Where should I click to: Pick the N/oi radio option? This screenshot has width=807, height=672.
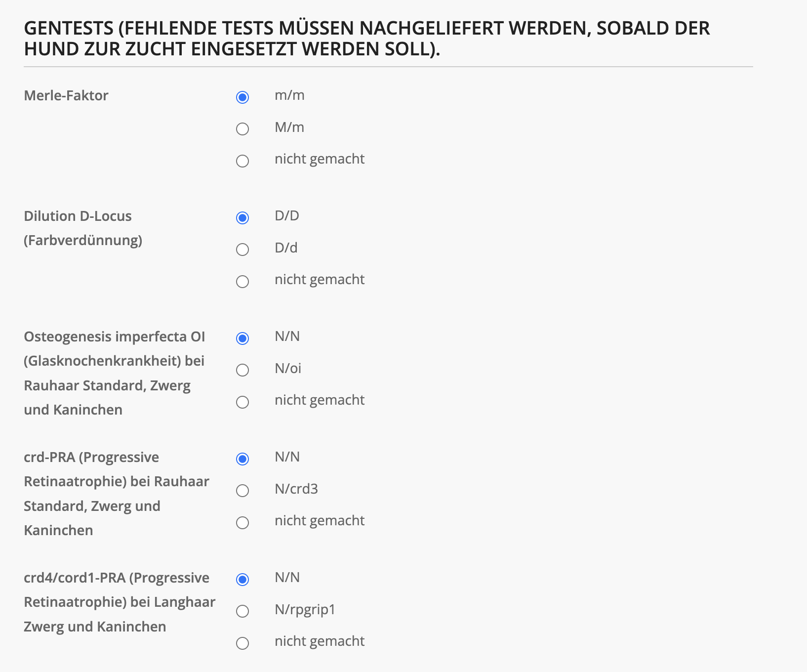click(242, 370)
